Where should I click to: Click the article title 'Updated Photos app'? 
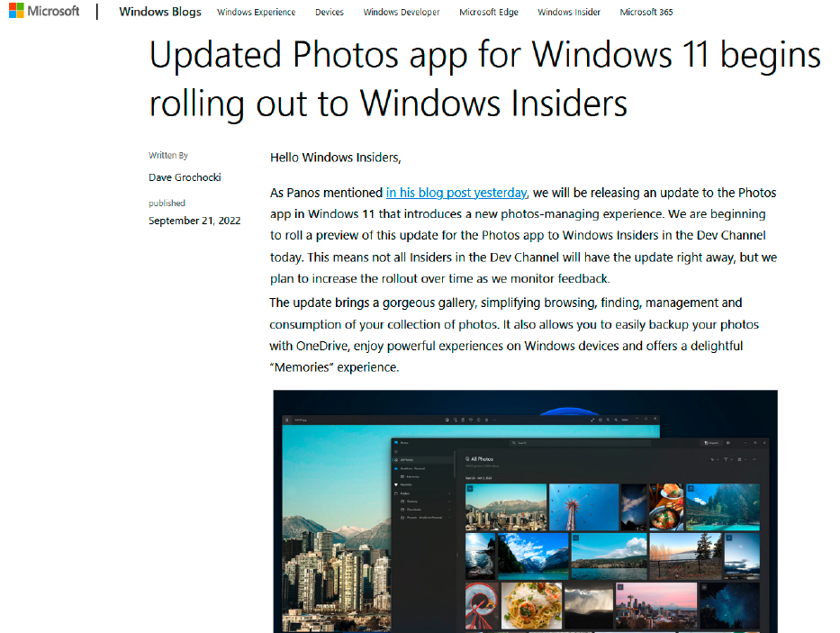[x=484, y=79]
